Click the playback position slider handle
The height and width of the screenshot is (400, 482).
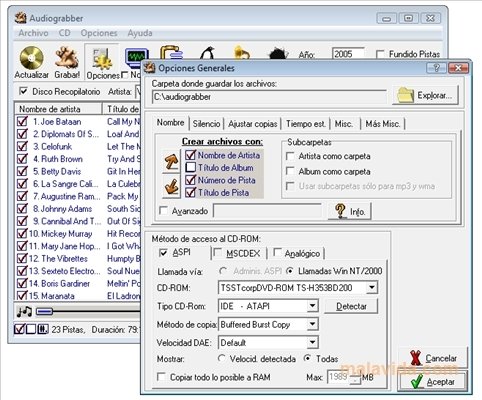(44, 312)
